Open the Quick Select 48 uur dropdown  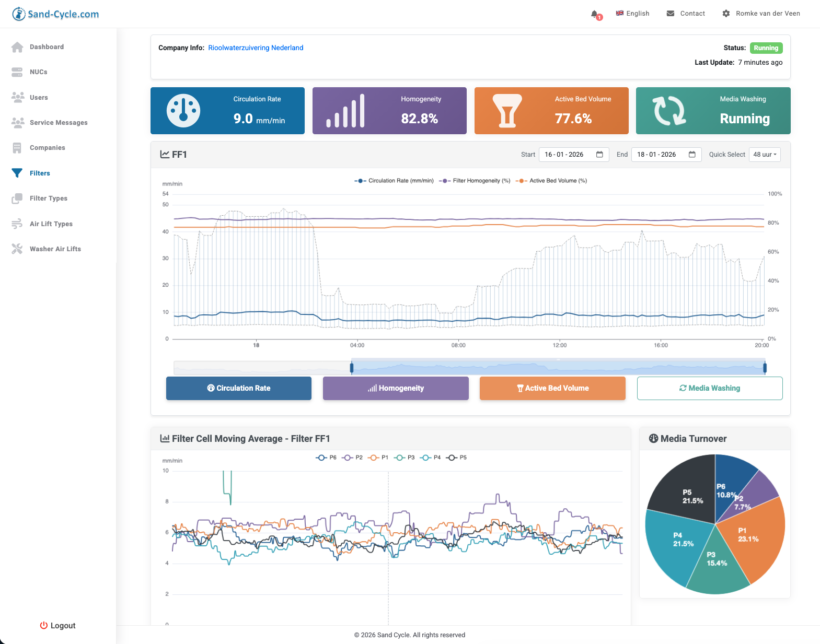[764, 155]
